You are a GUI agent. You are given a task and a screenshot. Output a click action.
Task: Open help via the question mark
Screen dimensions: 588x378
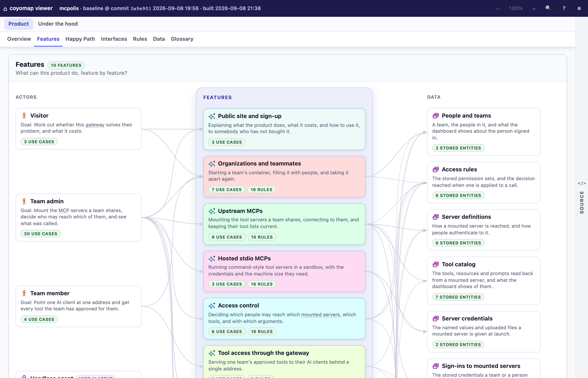[x=564, y=8]
